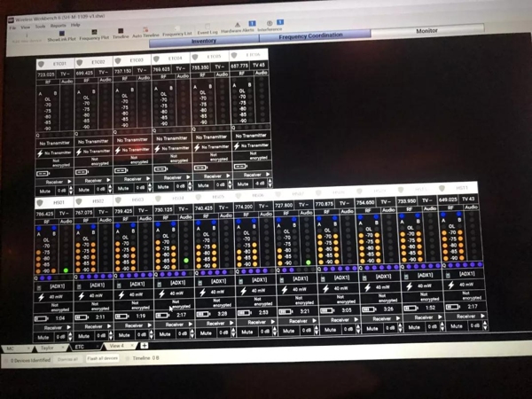Image resolution: width=532 pixels, height=399 pixels.
Task: Click the shield icon on channel ETC06
Action: click(x=234, y=55)
